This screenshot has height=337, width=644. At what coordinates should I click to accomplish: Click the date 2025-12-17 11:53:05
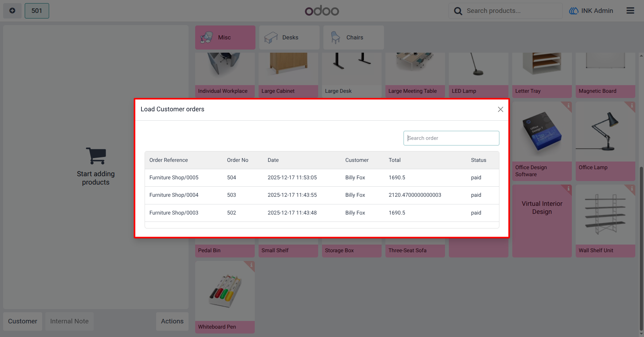(292, 178)
